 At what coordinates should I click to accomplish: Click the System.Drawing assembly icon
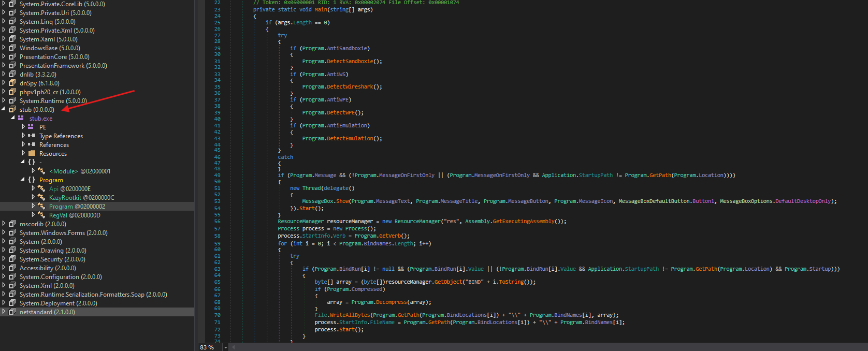(12, 251)
